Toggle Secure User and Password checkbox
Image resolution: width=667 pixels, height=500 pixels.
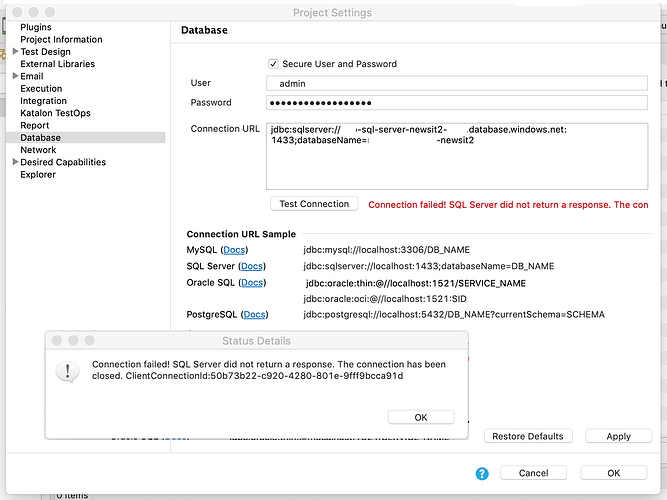tap(274, 64)
